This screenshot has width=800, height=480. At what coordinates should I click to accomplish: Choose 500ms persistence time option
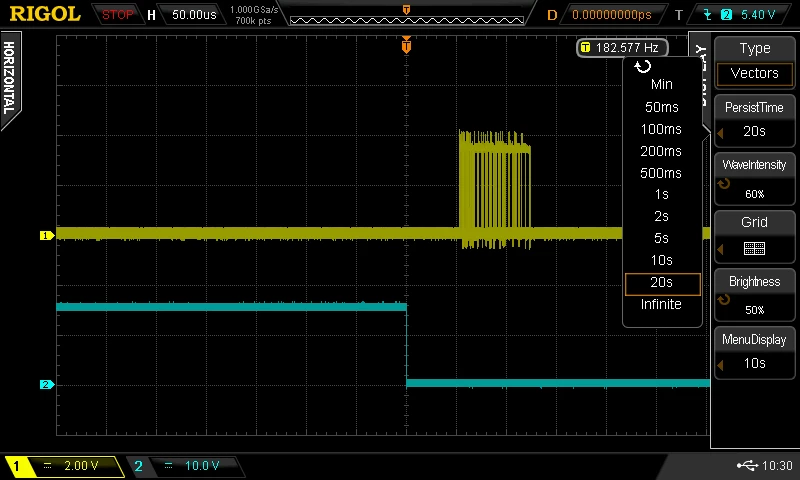coord(661,173)
